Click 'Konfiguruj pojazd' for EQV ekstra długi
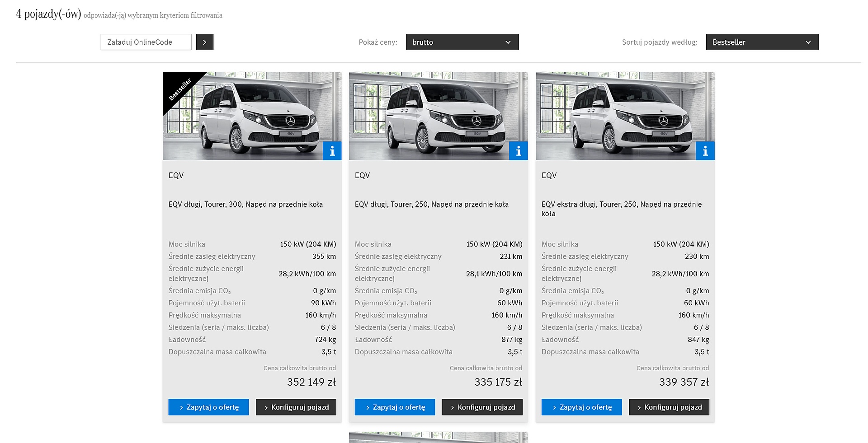 coord(669,407)
